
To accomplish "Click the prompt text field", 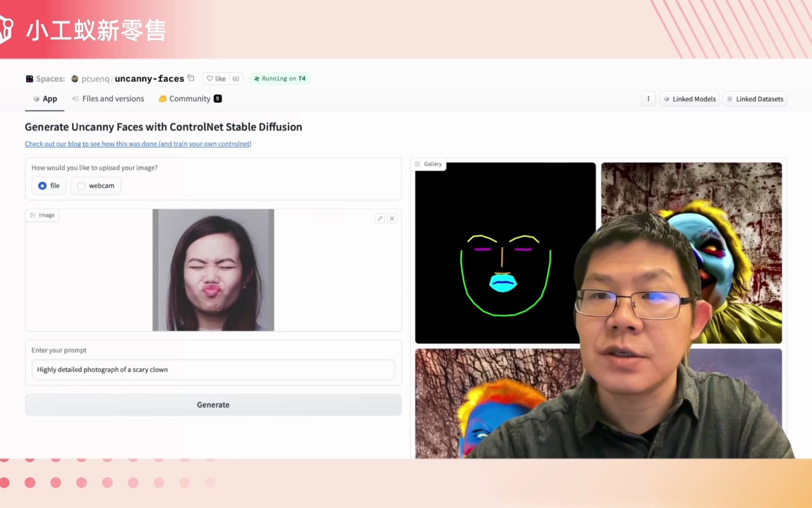I will point(213,370).
